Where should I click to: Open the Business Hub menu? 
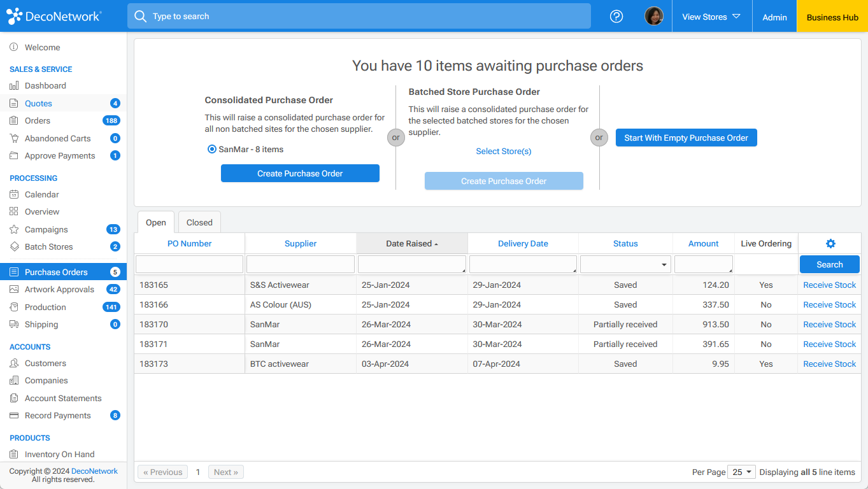[x=832, y=17]
